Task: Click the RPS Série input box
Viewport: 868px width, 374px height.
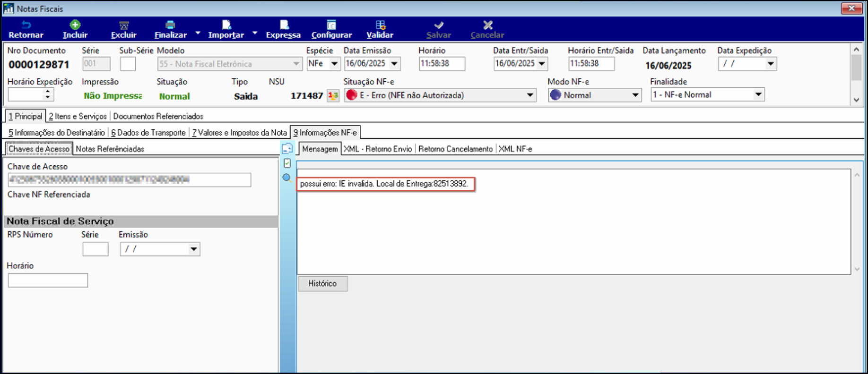Action: coord(95,249)
